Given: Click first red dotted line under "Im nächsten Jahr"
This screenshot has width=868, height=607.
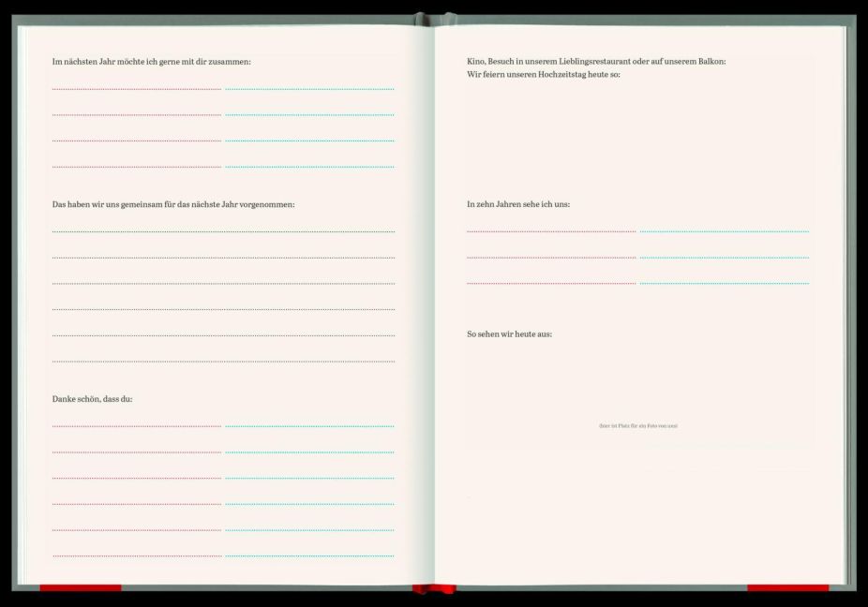Looking at the screenshot, I should (137, 89).
